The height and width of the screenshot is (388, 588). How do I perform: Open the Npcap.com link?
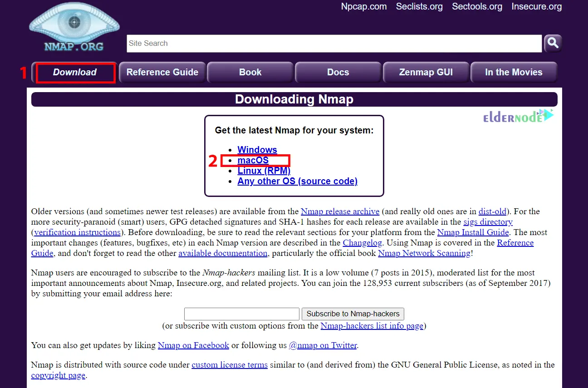pyautogui.click(x=364, y=6)
